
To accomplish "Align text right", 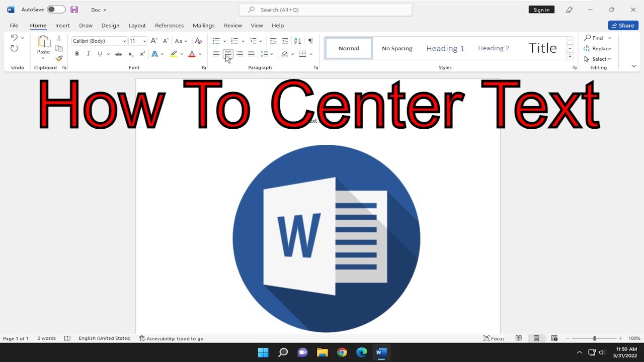I will click(x=239, y=54).
